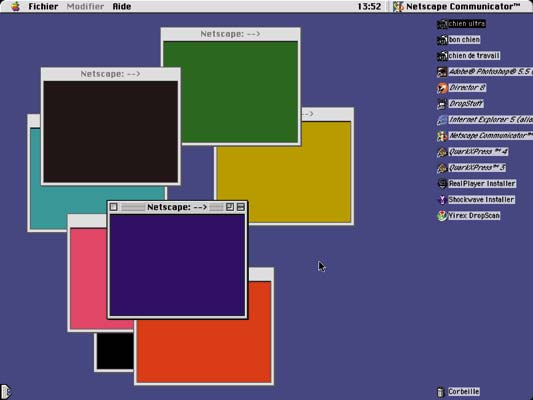Viewport: 533px width, 400px height.
Task: Select the Shockwave Installer icon
Action: point(442,200)
